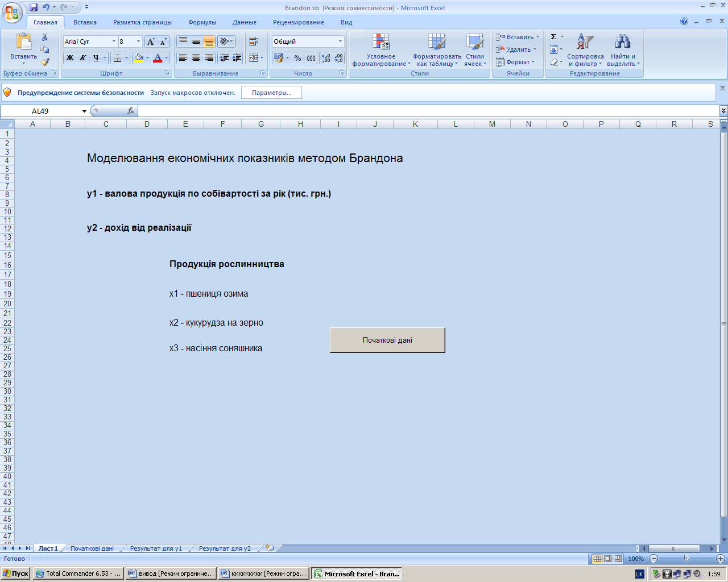
Task: Toggle bottom vertical alignment
Action: [x=209, y=41]
